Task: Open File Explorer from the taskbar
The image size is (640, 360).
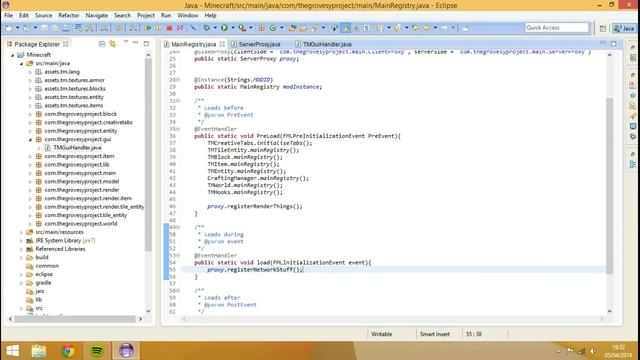Action: click(39, 351)
